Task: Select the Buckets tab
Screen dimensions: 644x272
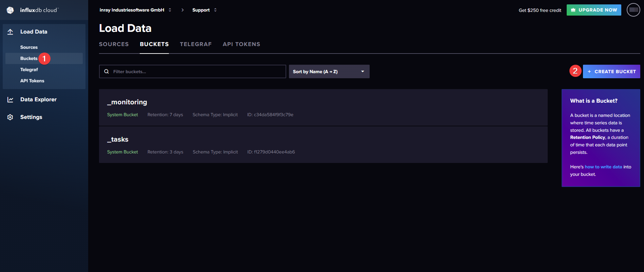Action: point(154,44)
